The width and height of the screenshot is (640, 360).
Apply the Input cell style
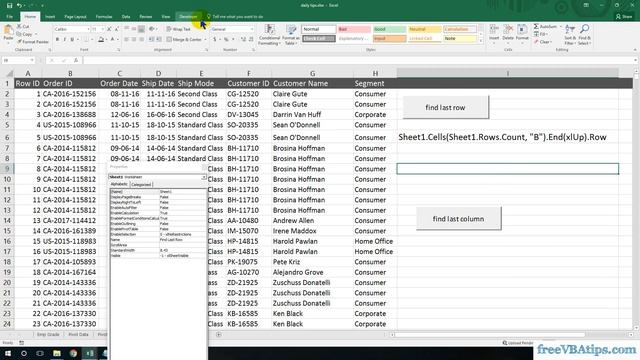(x=389, y=38)
